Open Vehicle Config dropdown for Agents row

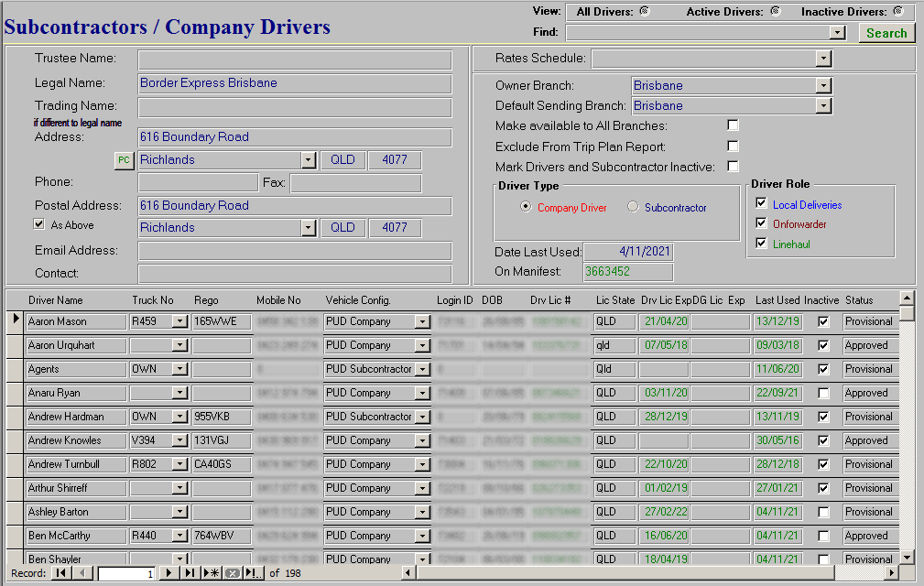click(422, 369)
